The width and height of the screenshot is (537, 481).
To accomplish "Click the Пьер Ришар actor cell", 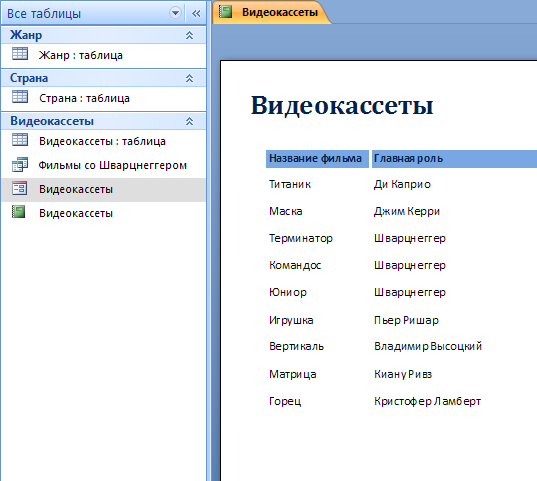I will (406, 320).
